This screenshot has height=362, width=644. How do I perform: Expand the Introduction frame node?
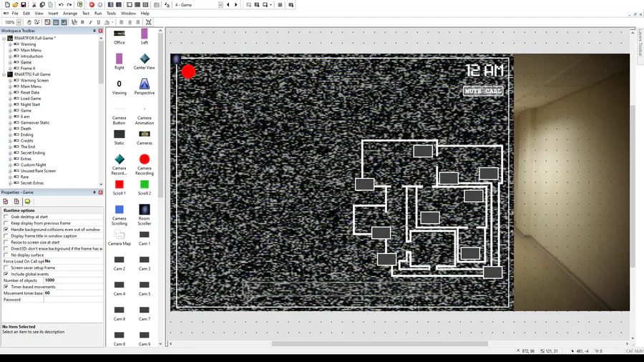click(x=10, y=57)
